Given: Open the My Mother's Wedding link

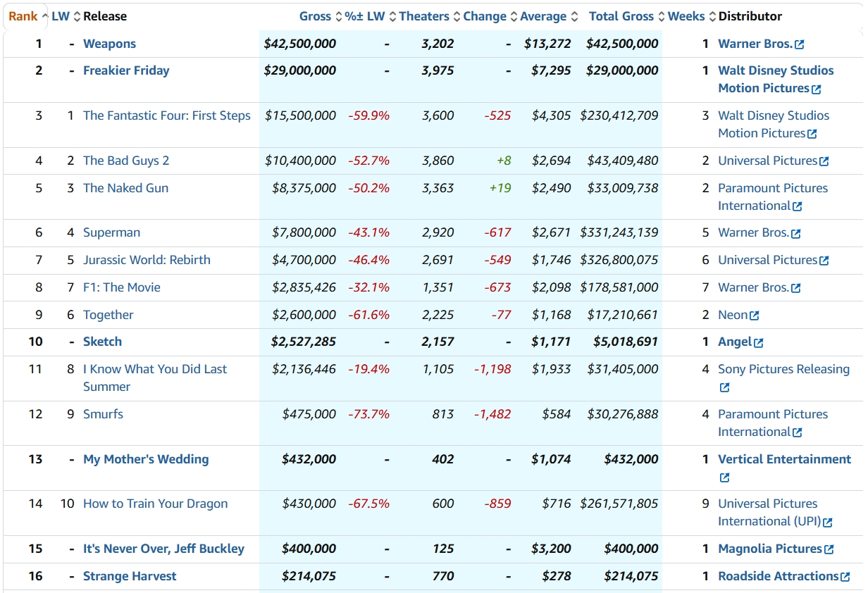Looking at the screenshot, I should tap(146, 459).
